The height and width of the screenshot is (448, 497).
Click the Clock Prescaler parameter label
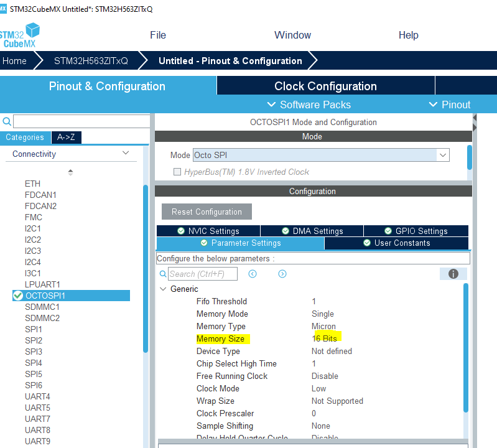[x=225, y=413]
